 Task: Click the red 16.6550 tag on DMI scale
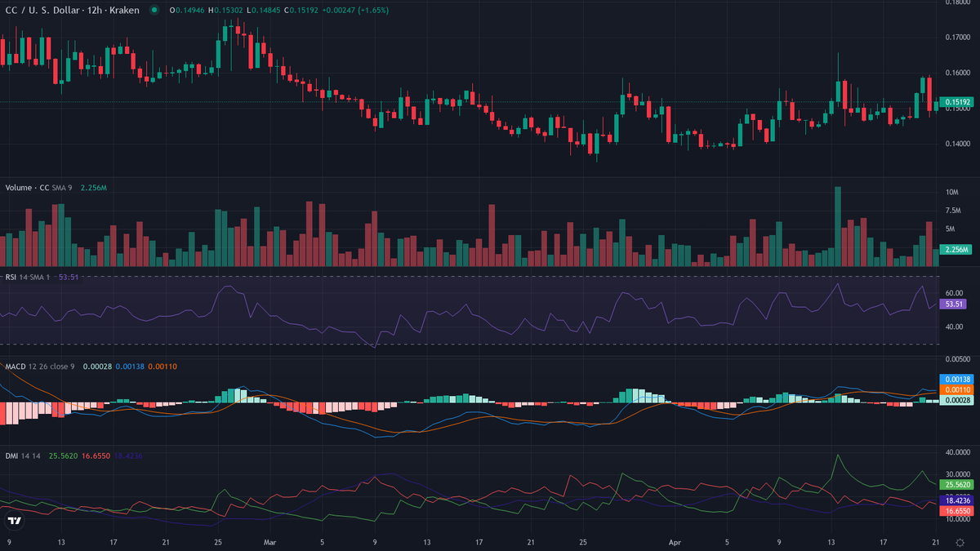[955, 511]
